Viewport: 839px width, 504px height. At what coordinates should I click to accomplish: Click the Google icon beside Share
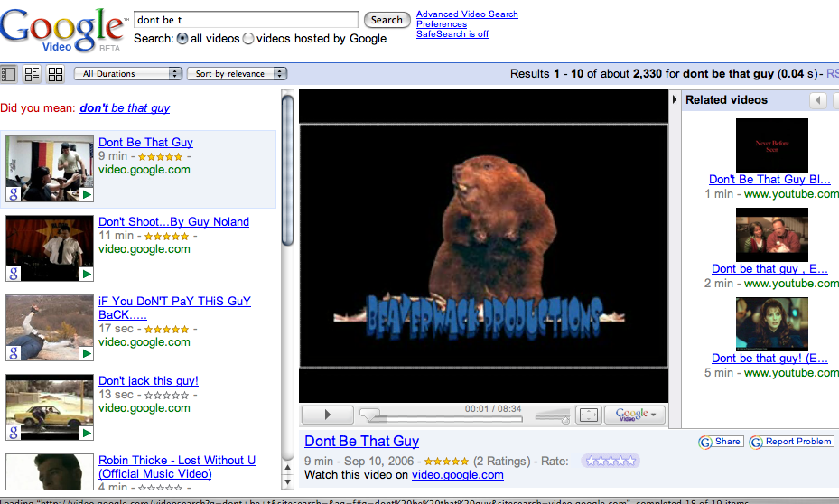[705, 442]
